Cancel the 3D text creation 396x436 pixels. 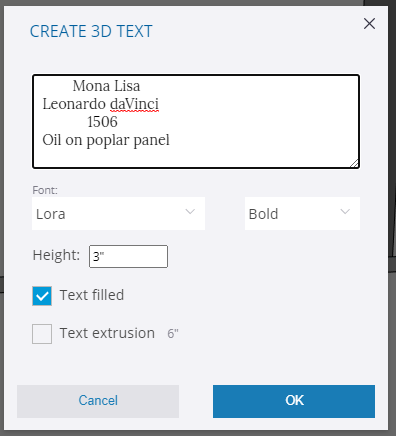[x=98, y=401]
